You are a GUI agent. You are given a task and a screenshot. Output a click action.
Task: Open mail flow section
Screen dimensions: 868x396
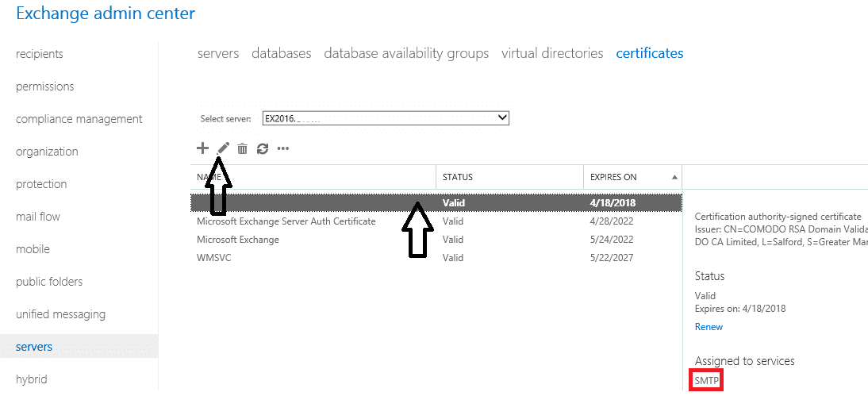[37, 217]
